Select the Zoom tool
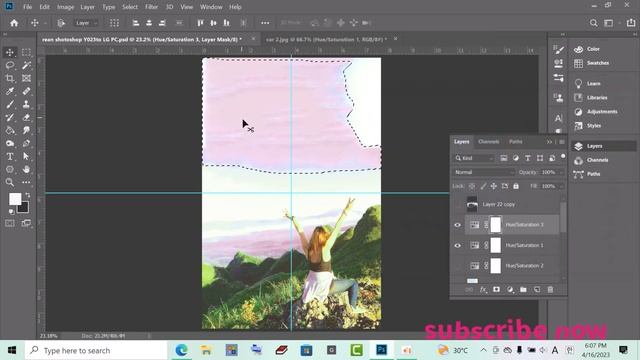 [10, 182]
